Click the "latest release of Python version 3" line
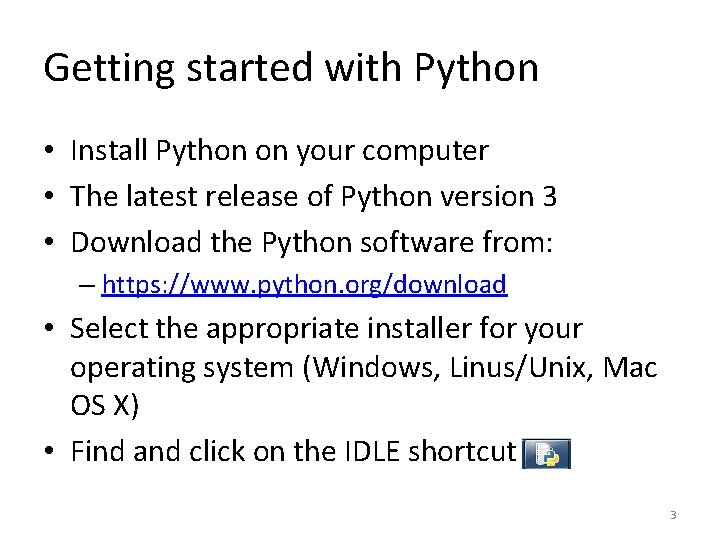The width and height of the screenshot is (720, 540). [x=314, y=196]
